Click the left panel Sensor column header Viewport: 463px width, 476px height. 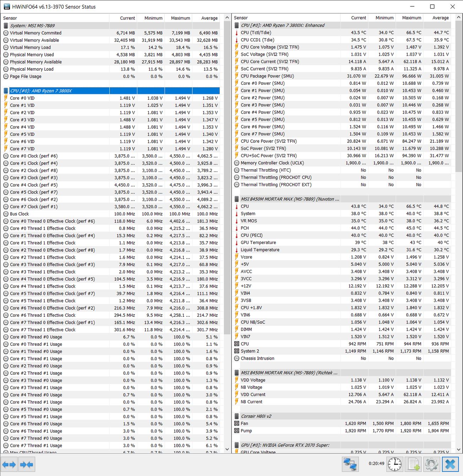55,18
